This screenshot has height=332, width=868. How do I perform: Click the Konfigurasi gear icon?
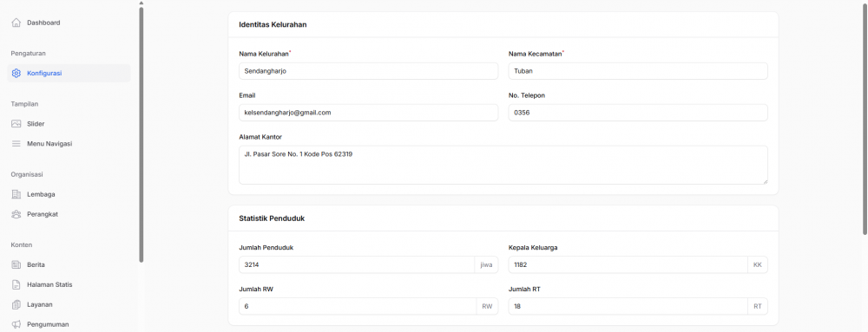[16, 73]
